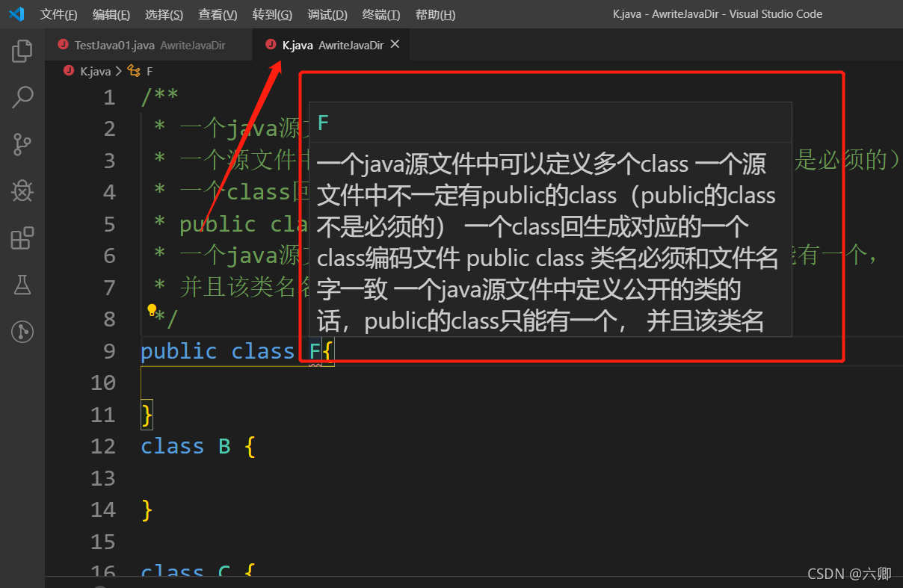Click the error badge on the K.java tab
Image resolution: width=903 pixels, height=588 pixels.
(x=270, y=44)
